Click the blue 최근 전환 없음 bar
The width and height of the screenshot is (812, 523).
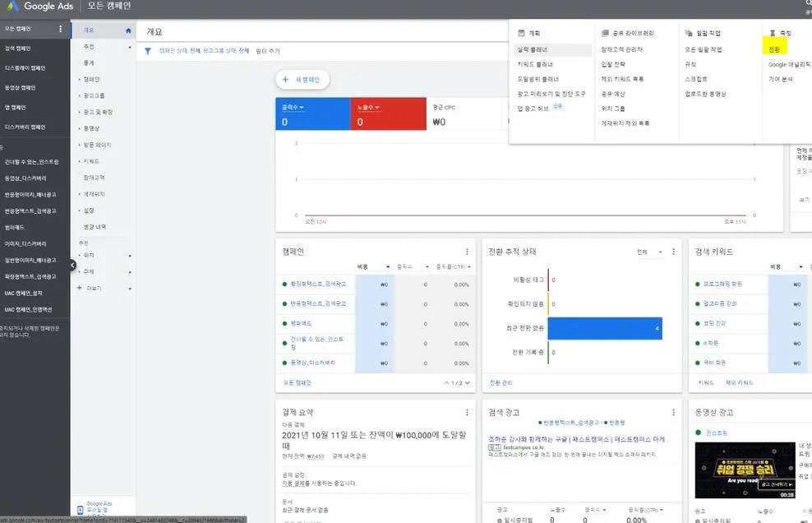605,329
